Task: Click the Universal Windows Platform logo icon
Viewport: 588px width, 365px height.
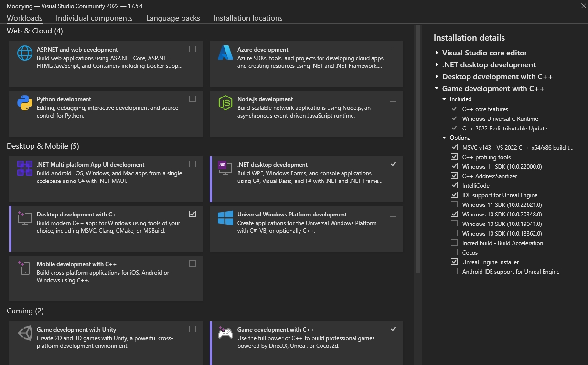Action: click(225, 218)
